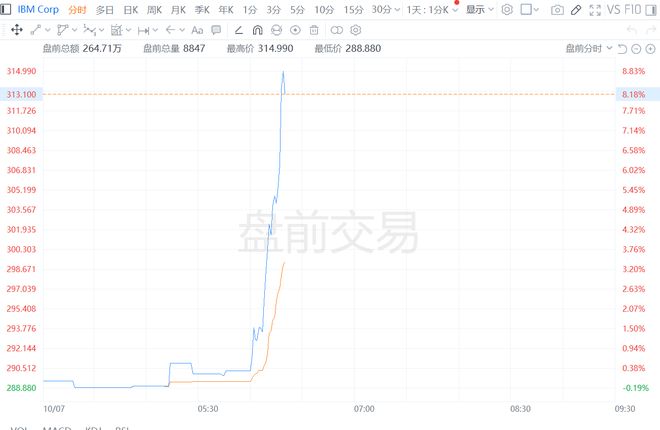Viewport: 660px width, 430px height.
Task: Switch to the 年K chart tab
Action: pos(226,10)
